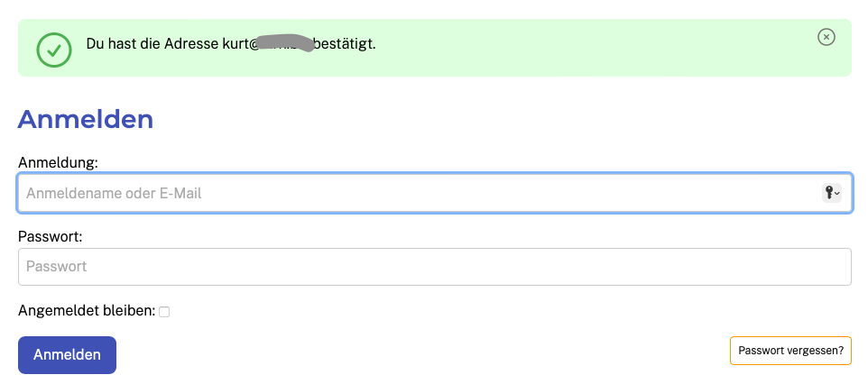The image size is (868, 384).
Task: Focus the Passwort input field
Action: (434, 267)
